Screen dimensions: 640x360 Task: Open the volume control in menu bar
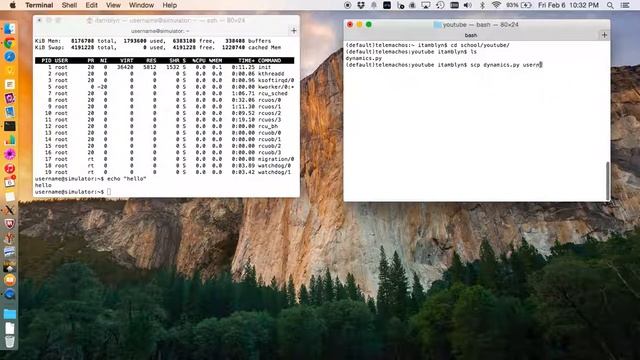[x=468, y=5]
